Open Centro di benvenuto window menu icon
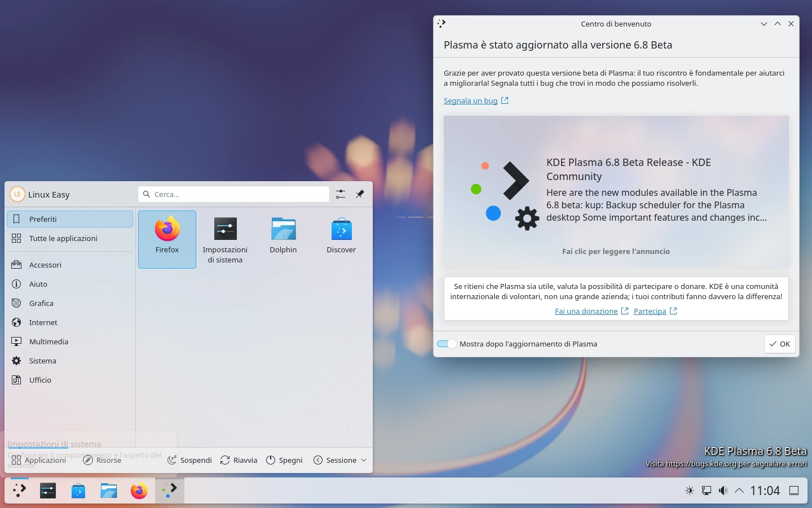Screen dimensions: 812x508 pyautogui.click(x=442, y=24)
